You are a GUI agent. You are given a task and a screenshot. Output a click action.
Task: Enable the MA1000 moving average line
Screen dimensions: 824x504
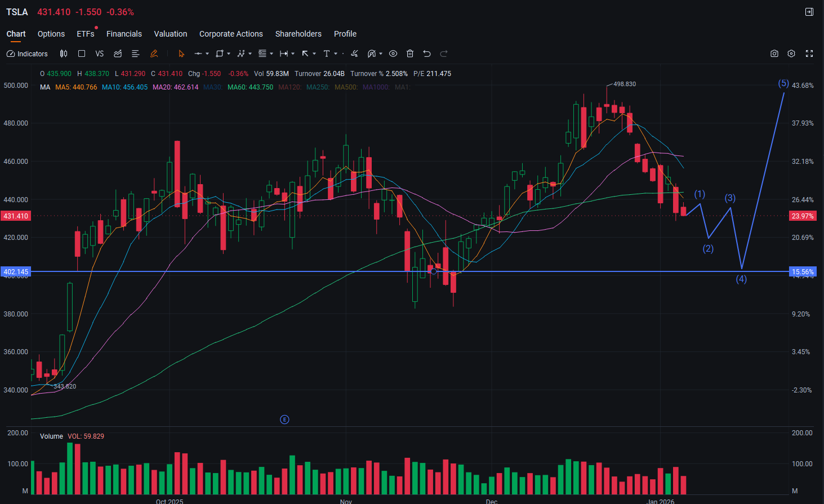coord(376,87)
